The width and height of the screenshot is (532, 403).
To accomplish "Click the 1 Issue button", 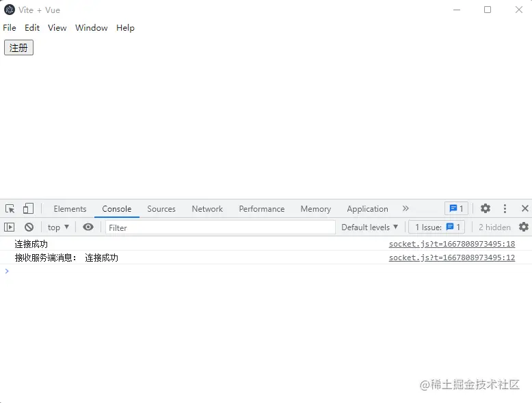I will [x=437, y=227].
